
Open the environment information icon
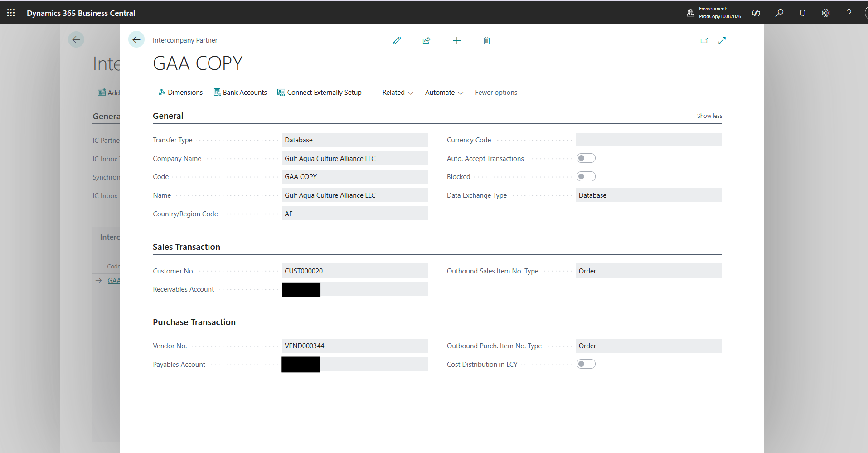point(690,13)
